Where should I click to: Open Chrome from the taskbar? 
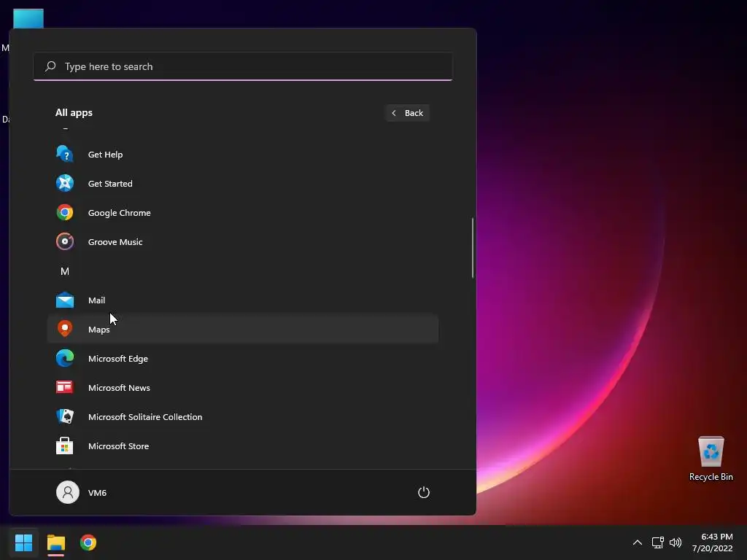pyautogui.click(x=88, y=542)
